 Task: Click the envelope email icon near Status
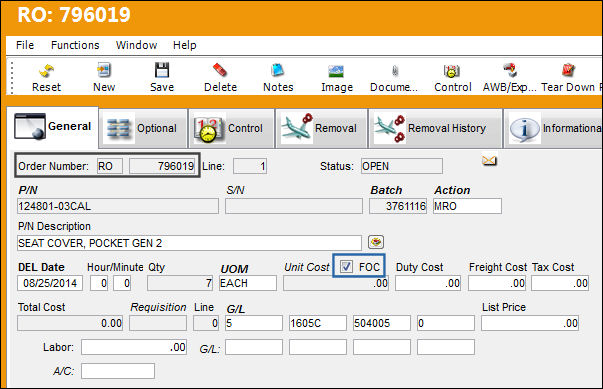click(x=489, y=160)
